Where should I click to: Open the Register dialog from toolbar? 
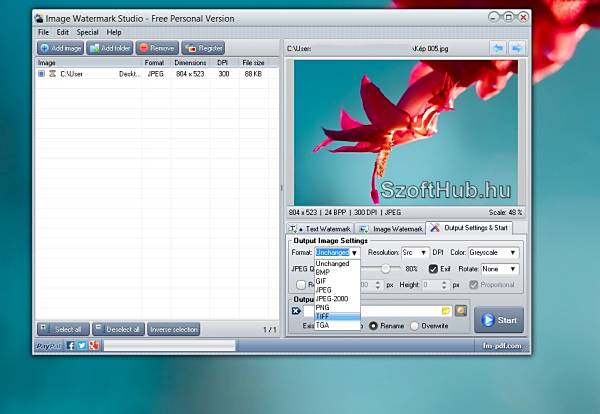point(203,48)
